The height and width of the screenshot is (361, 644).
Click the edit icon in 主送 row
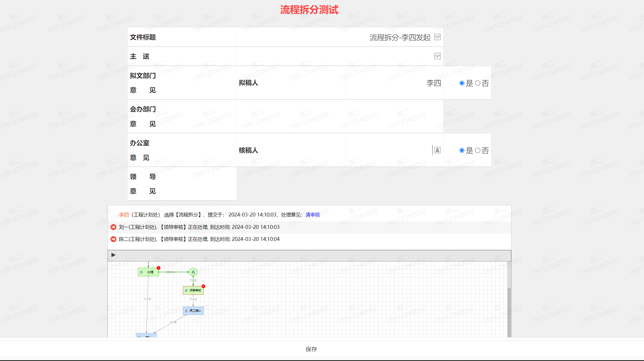point(437,56)
